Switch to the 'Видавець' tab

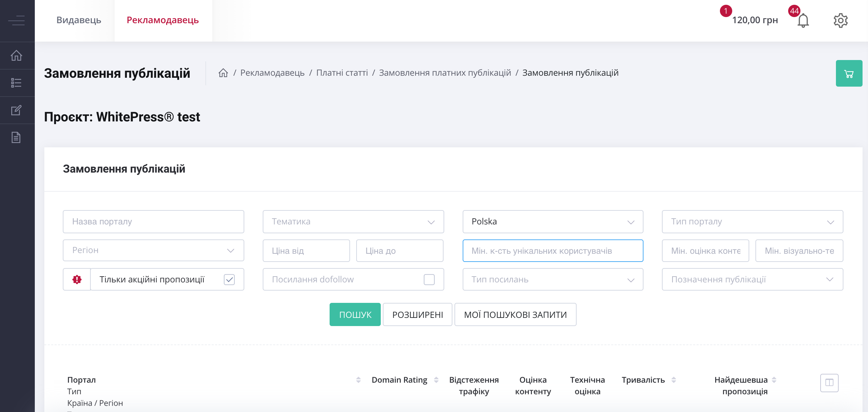click(x=78, y=20)
